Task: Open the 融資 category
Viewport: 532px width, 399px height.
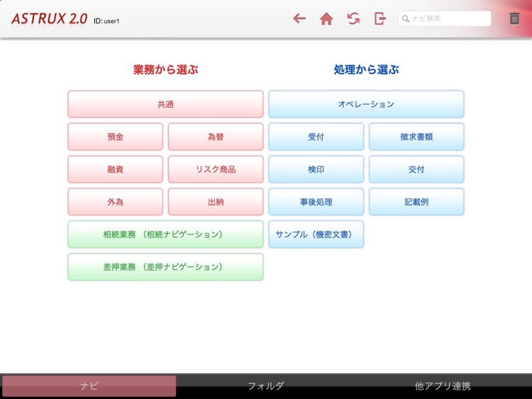Action: pos(116,169)
